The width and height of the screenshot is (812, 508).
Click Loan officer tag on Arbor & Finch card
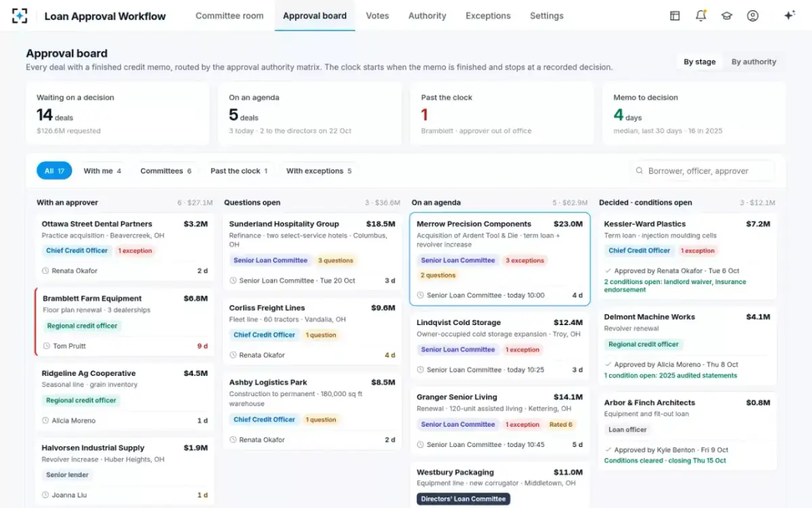(628, 429)
